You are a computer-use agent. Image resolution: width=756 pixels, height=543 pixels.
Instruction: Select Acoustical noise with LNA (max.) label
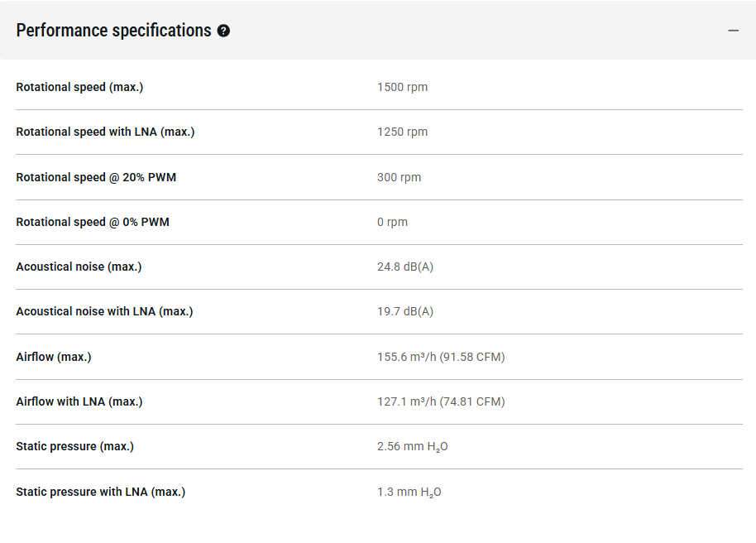(x=104, y=312)
